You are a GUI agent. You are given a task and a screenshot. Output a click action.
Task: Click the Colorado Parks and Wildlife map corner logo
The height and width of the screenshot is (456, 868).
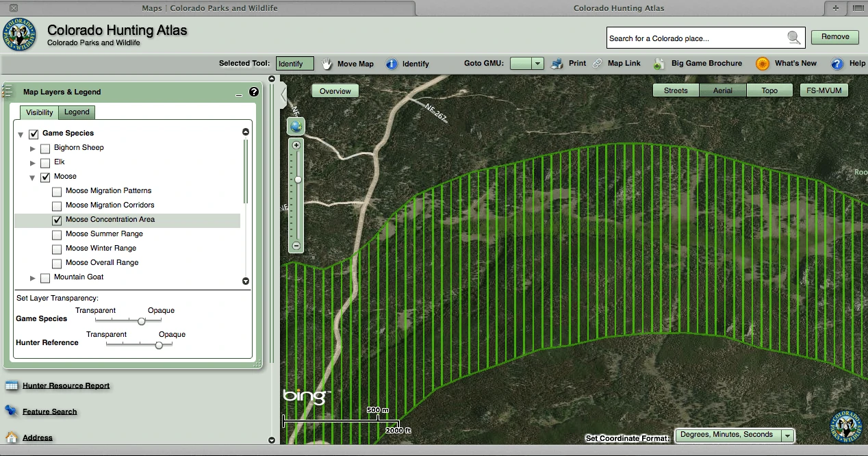(x=847, y=427)
